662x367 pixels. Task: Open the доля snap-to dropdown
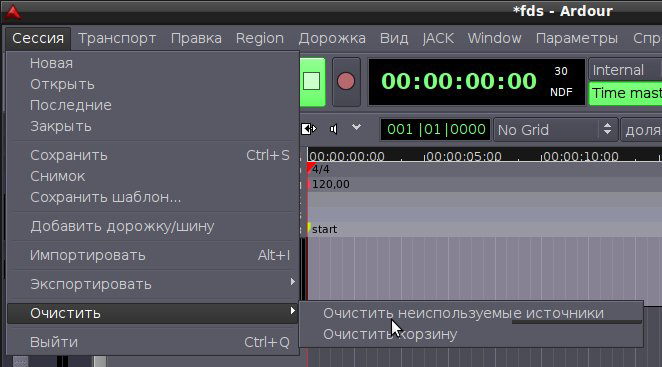click(641, 130)
